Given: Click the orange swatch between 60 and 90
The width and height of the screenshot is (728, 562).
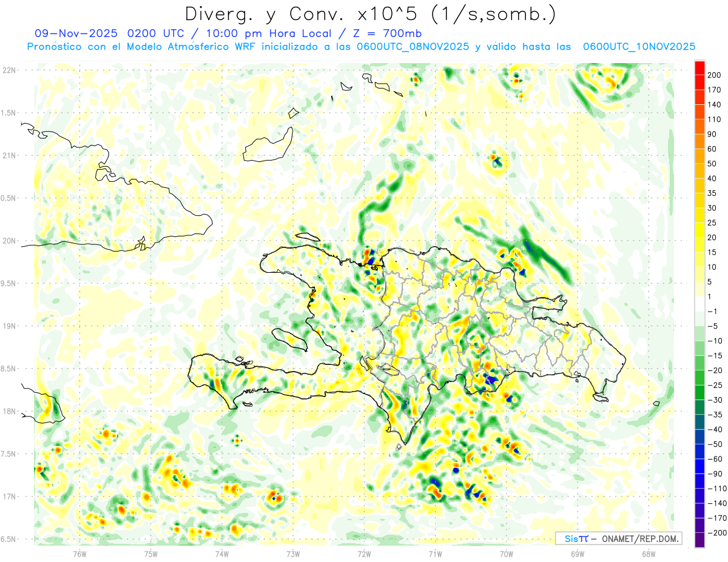Looking at the screenshot, I should click(x=700, y=142).
